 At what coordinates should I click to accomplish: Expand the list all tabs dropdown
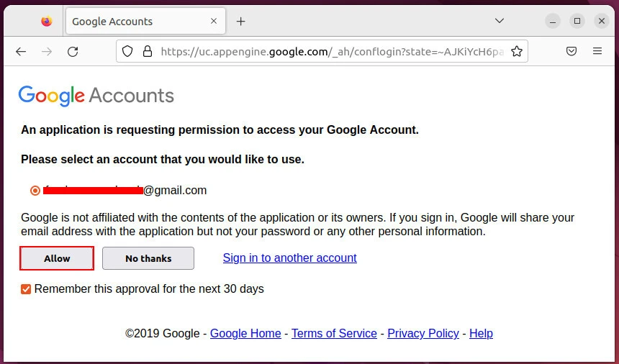pos(500,22)
